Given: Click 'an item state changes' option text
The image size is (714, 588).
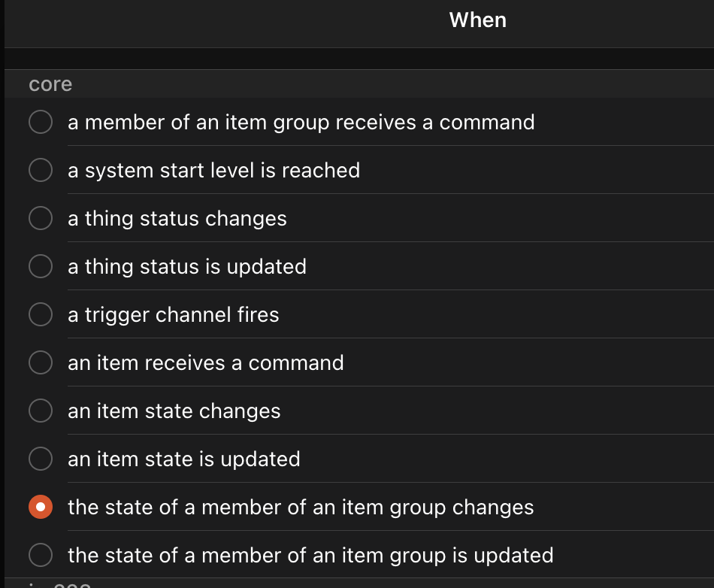Looking at the screenshot, I should 174,411.
